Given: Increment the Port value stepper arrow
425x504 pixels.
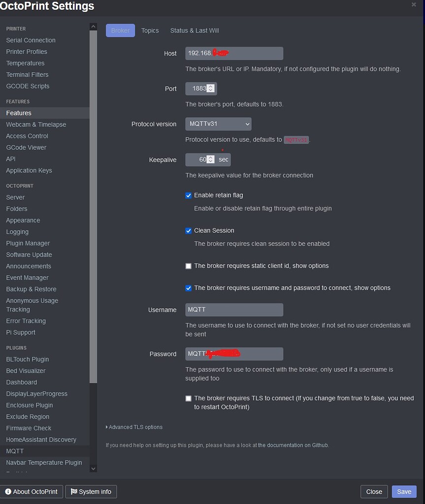Looking at the screenshot, I should pos(210,87).
